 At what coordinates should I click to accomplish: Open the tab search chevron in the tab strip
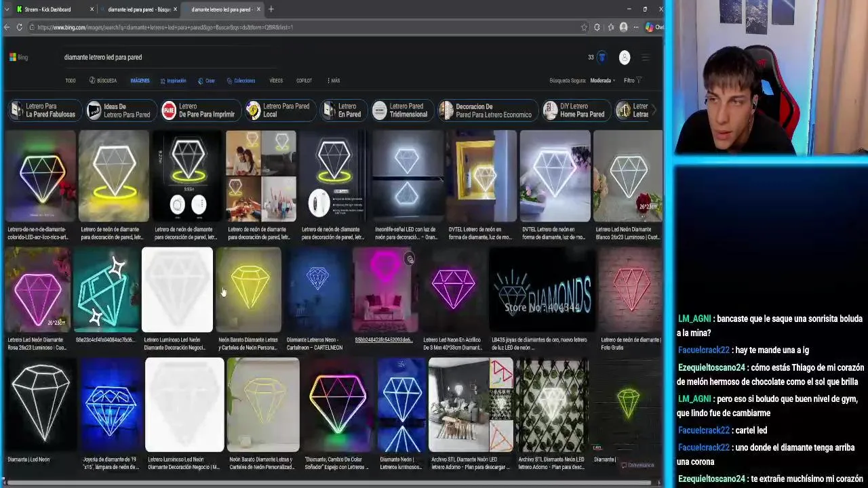pos(7,9)
